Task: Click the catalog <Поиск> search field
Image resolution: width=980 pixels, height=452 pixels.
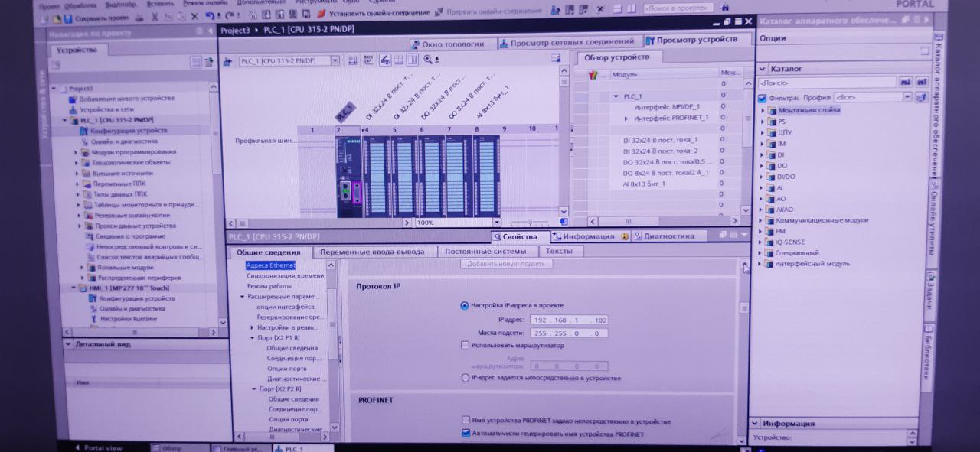Action: point(827,82)
